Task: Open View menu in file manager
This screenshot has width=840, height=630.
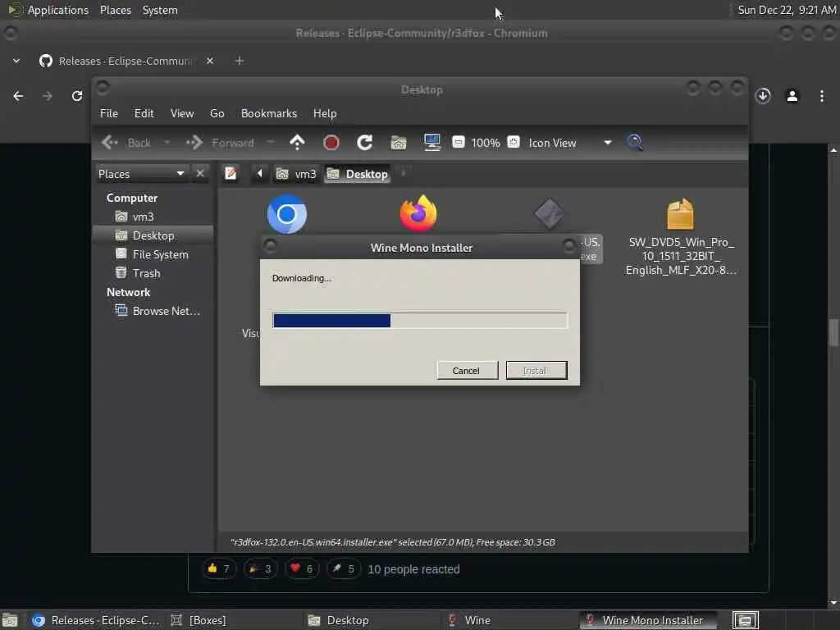Action: click(182, 113)
